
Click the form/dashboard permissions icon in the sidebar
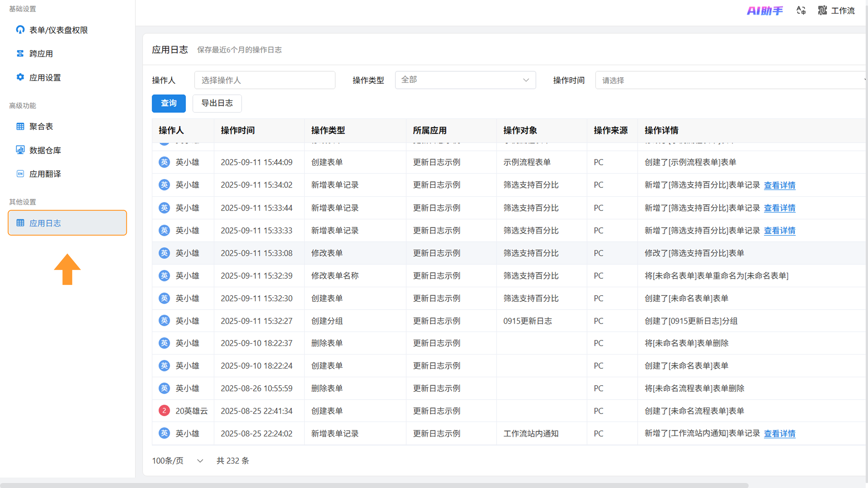[x=20, y=30]
